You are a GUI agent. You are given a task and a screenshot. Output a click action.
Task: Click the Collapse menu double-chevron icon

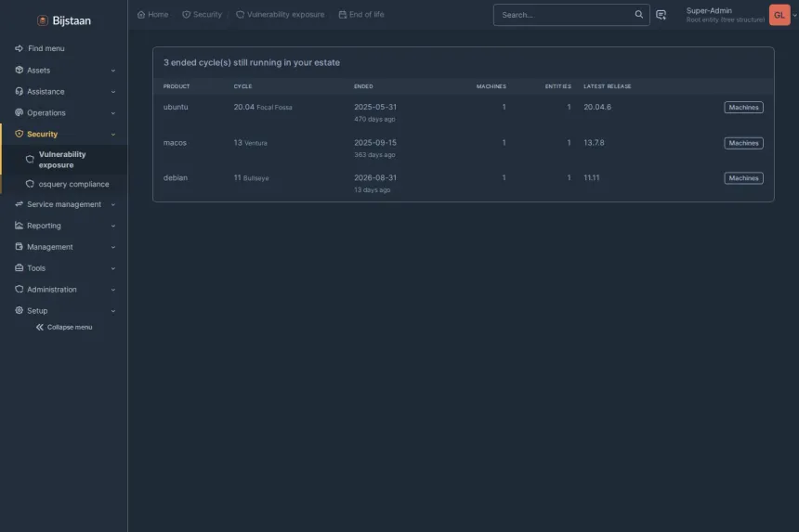point(40,328)
